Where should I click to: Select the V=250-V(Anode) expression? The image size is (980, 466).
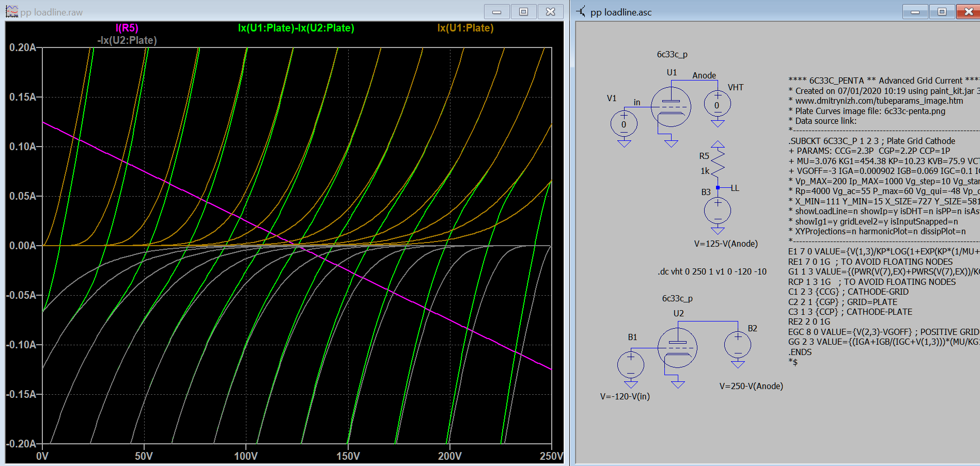751,386
